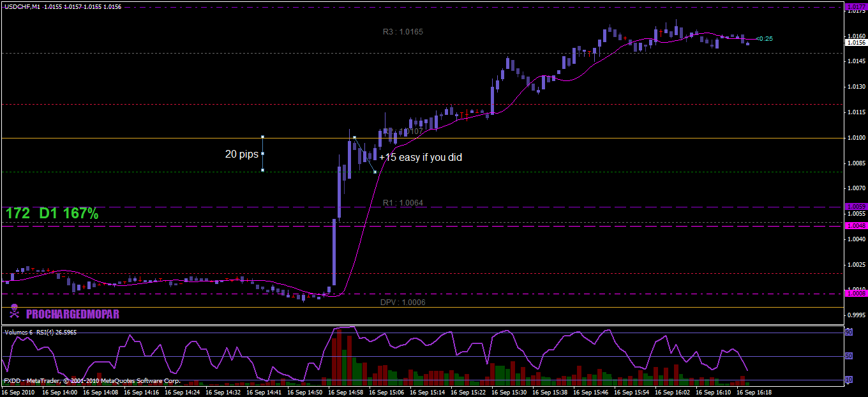Click the '20 pips' text annotation
Image resolution: width=868 pixels, height=397 pixels.
(x=241, y=154)
